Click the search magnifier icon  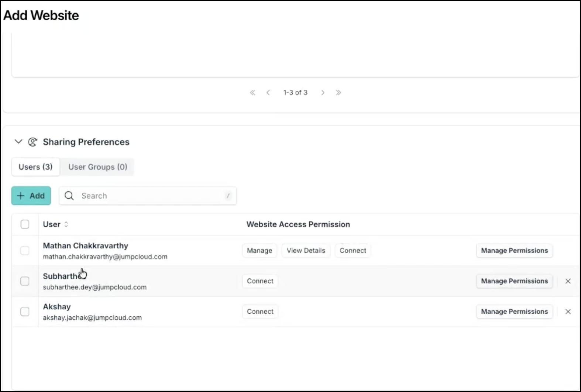point(69,196)
